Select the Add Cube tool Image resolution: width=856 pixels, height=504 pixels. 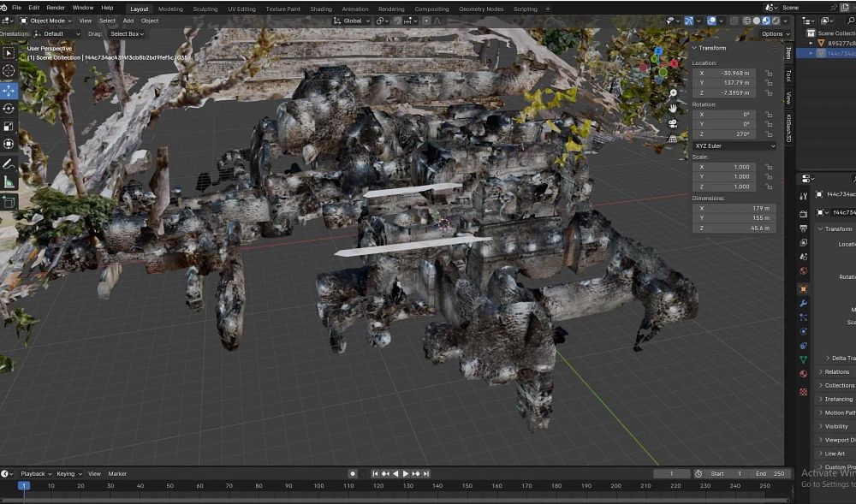9,202
